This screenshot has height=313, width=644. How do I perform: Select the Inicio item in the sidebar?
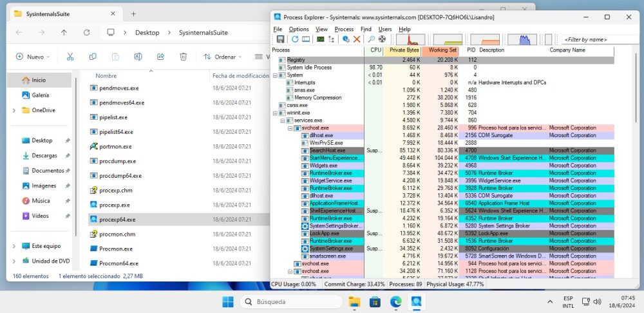pos(39,80)
